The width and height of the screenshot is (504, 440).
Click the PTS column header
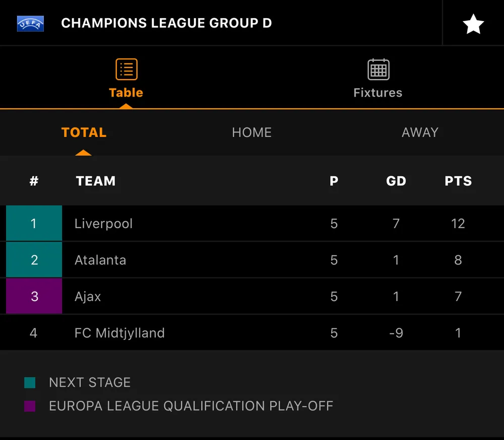pyautogui.click(x=458, y=181)
